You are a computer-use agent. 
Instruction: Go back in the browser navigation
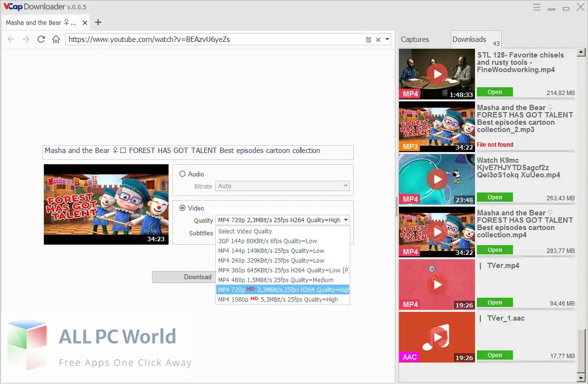[11, 39]
